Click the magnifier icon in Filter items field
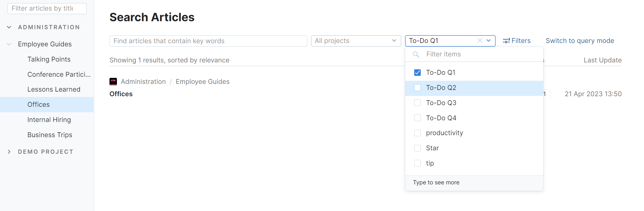644x211 pixels. (x=416, y=54)
